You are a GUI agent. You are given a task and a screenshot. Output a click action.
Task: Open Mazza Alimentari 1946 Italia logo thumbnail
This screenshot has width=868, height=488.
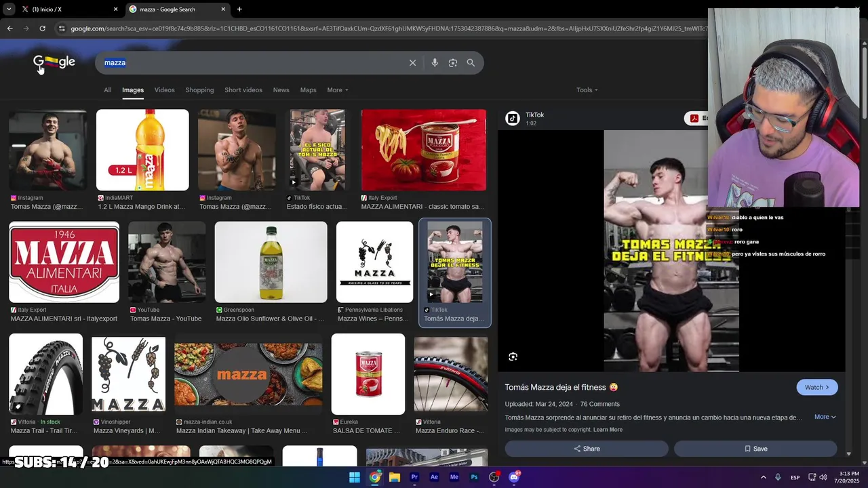click(x=64, y=262)
